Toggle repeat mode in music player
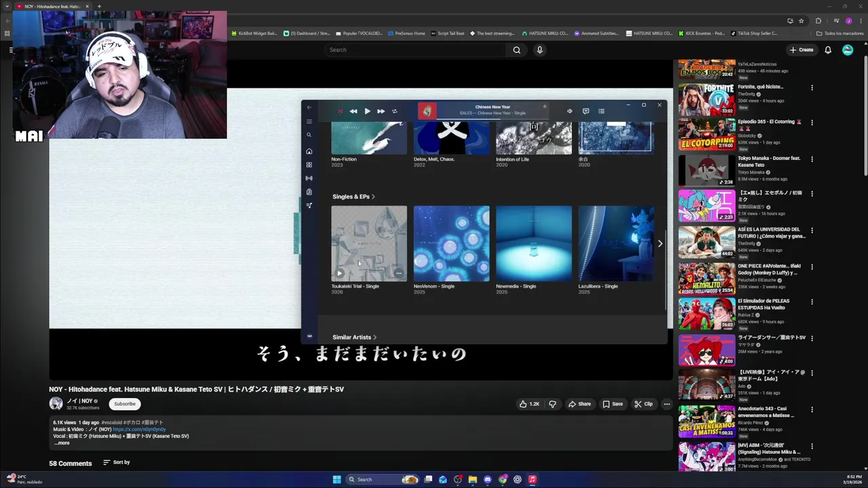The image size is (868, 488). (x=395, y=111)
